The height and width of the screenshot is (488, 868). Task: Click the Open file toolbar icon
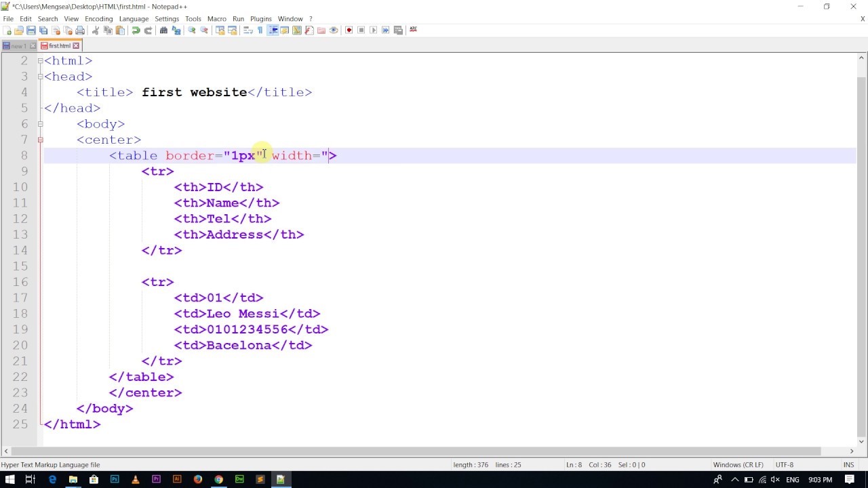pos(18,30)
